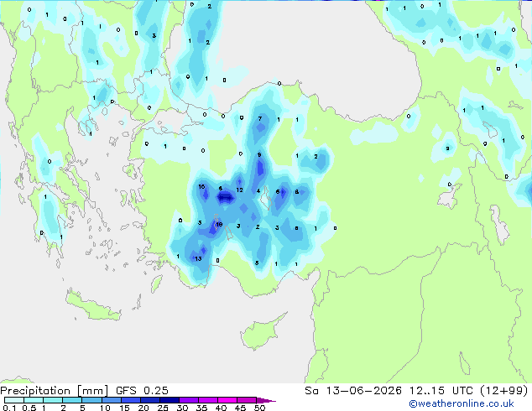
Task: Click the 30–35 mm purple legend swatch
Action: 189,400
